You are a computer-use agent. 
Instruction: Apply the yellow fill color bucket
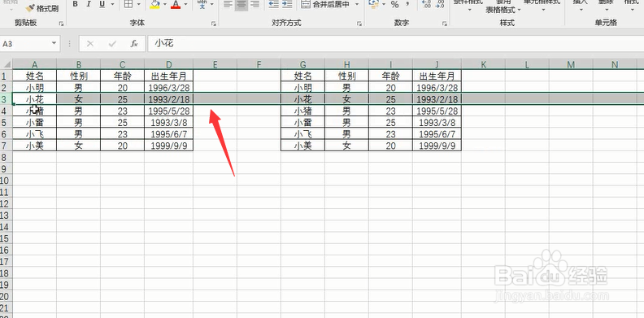[x=154, y=4]
